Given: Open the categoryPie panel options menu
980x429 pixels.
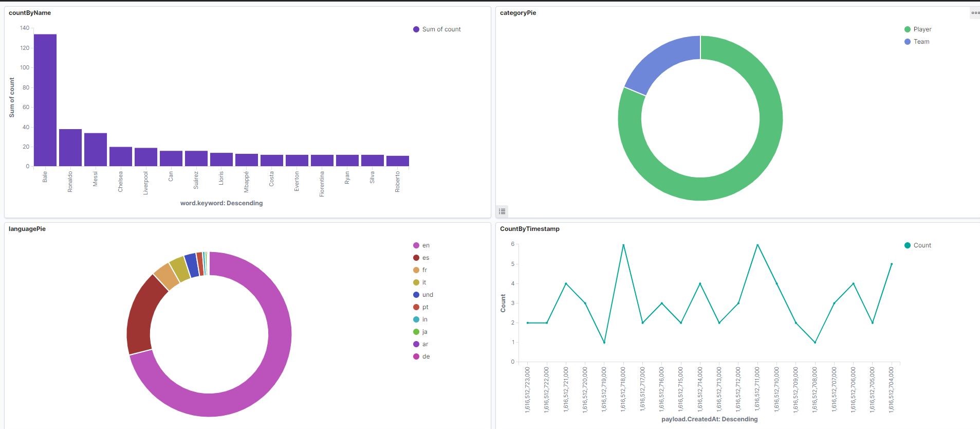Looking at the screenshot, I should (975, 13).
